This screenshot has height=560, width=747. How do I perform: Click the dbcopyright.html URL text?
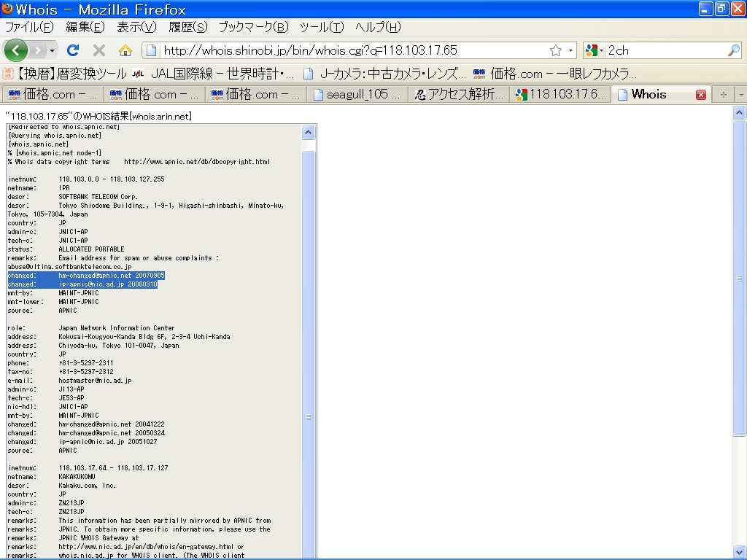coord(197,162)
